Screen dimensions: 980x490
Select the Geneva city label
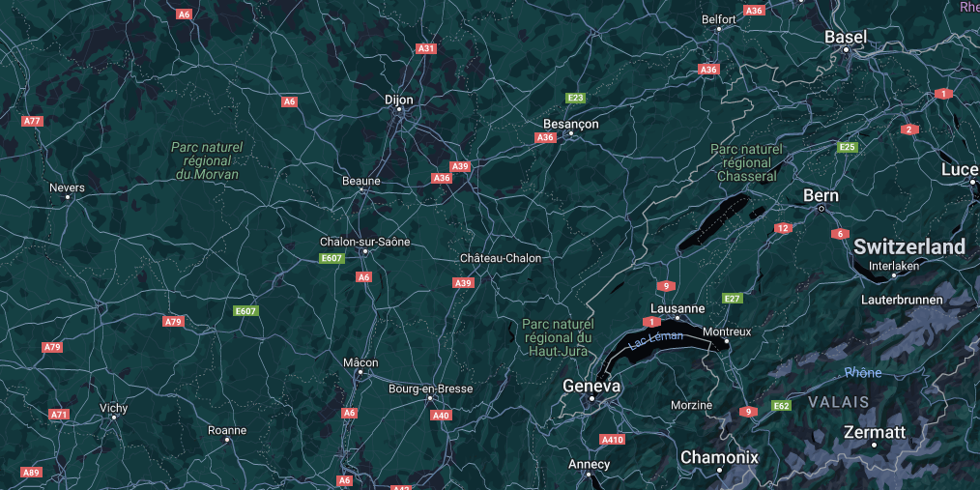(x=591, y=387)
